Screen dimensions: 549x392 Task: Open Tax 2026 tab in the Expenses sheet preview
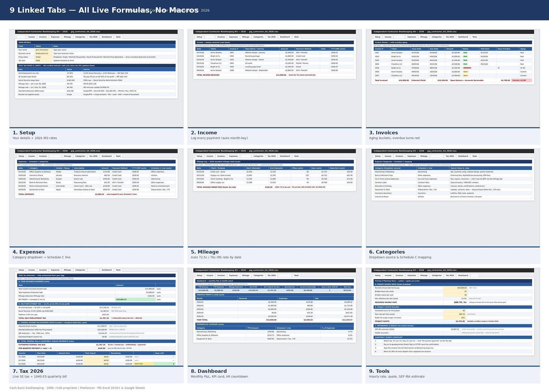click(x=93, y=156)
